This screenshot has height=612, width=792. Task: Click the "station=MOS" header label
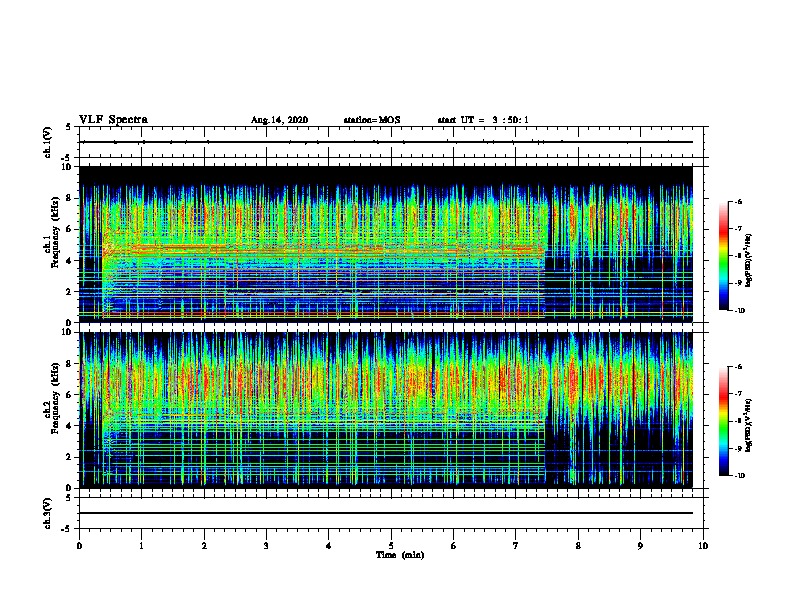372,120
